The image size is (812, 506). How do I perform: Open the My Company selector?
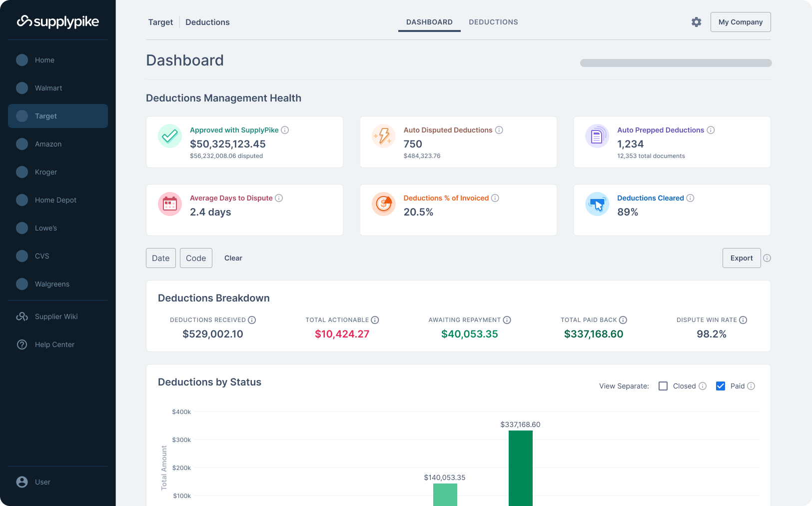click(741, 22)
